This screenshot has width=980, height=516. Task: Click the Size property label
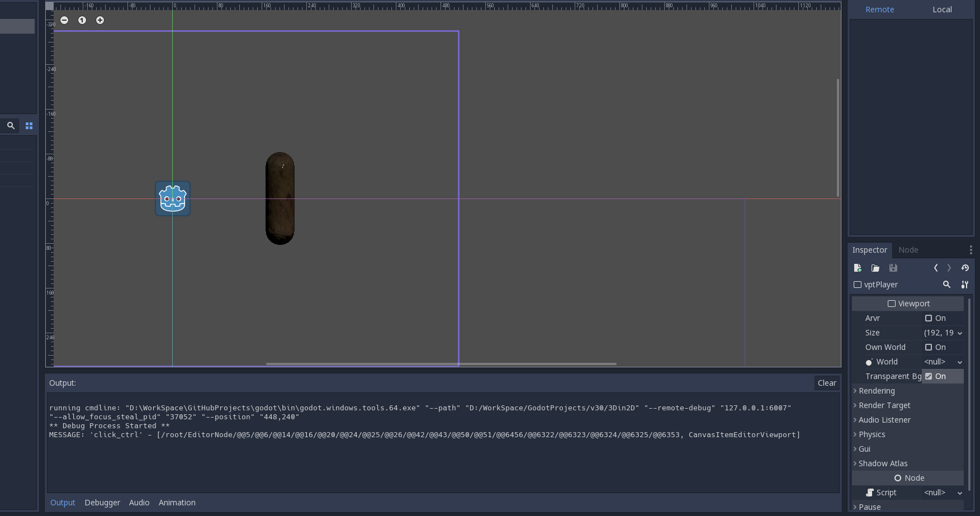point(873,333)
